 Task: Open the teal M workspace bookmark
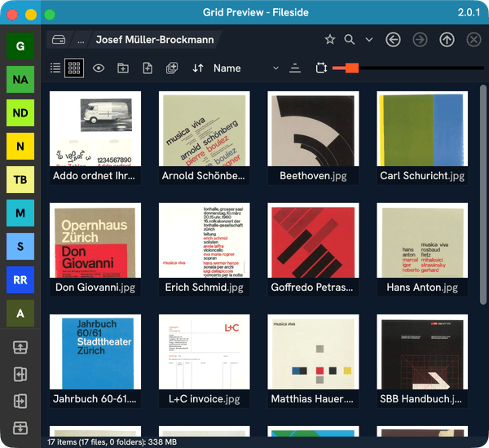click(20, 213)
